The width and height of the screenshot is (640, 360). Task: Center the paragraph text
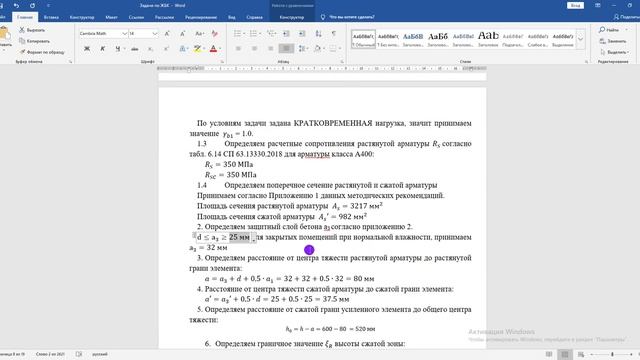pyautogui.click(x=254, y=49)
